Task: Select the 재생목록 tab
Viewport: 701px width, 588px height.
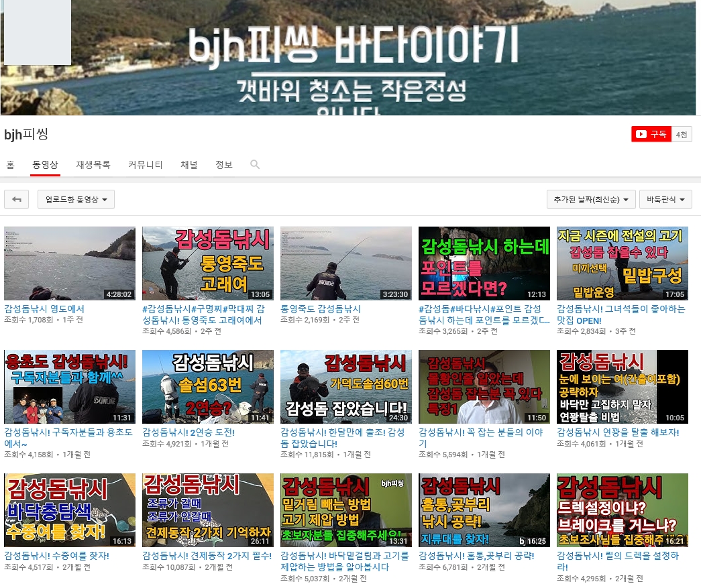Action: (93, 164)
